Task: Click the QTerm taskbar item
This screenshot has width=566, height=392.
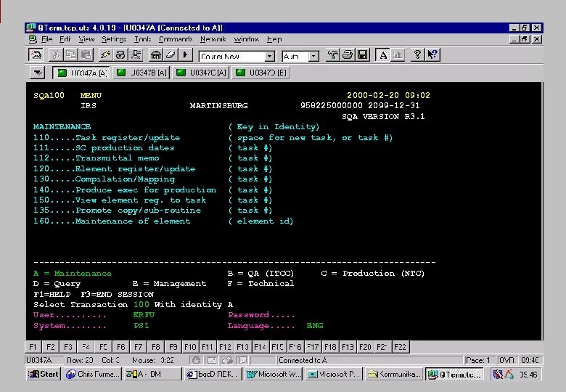Action: (454, 375)
